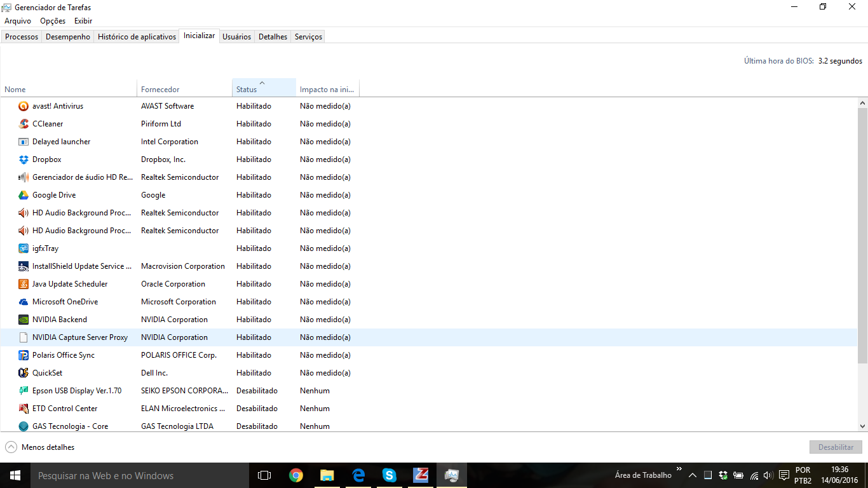Switch to the Usuários tab
Image resolution: width=868 pixels, height=488 pixels.
tap(237, 37)
